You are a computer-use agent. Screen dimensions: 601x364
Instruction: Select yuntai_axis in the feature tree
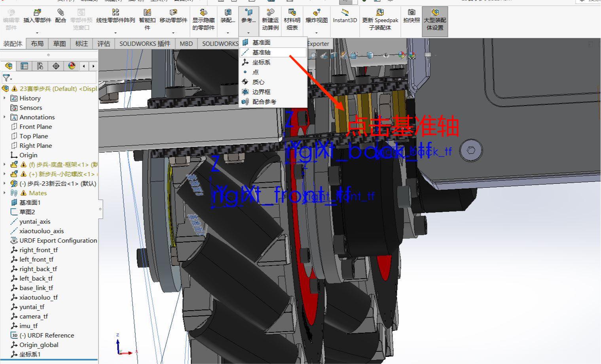[x=35, y=221]
